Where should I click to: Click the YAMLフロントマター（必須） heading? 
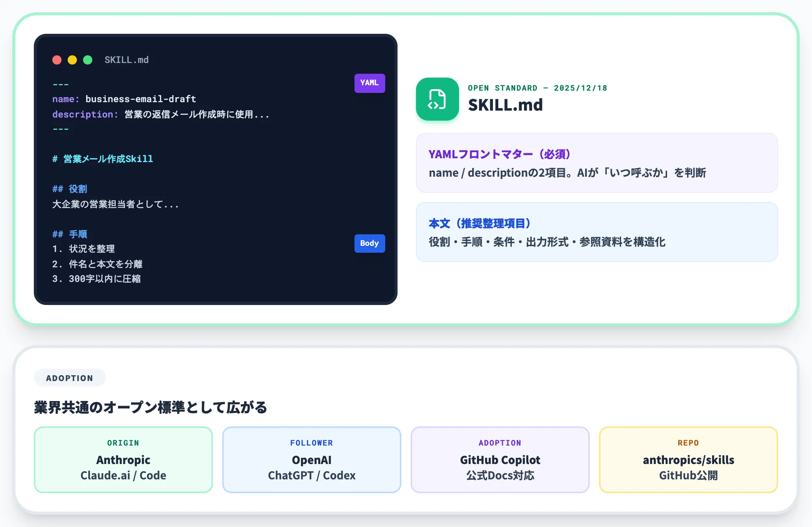coord(499,154)
